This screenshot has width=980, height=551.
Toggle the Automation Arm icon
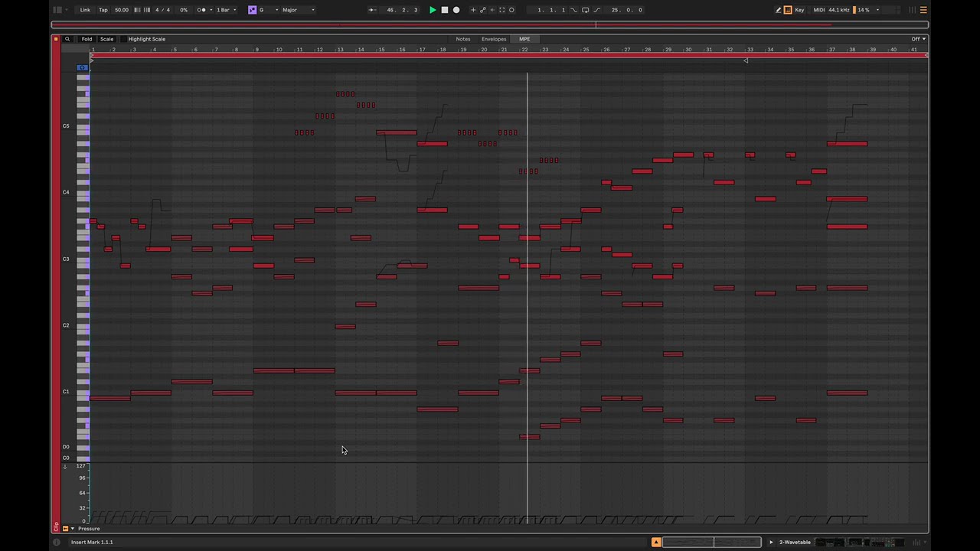click(x=482, y=10)
